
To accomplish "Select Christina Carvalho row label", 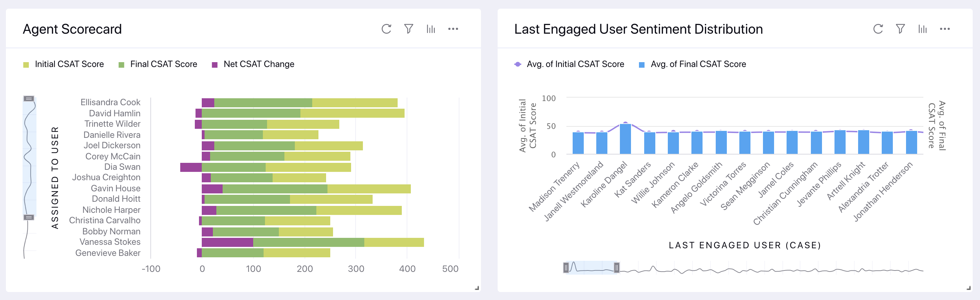I will pos(105,220).
